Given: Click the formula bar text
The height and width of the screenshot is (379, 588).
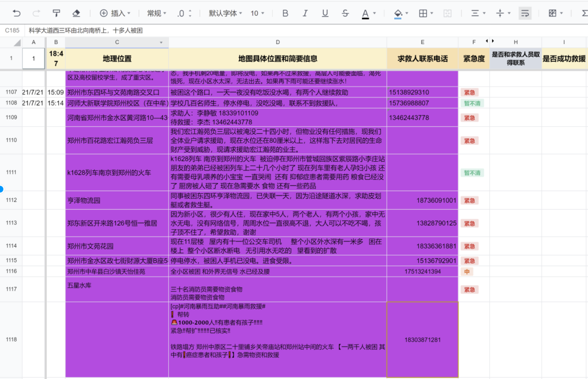Looking at the screenshot, I should click(86, 30).
